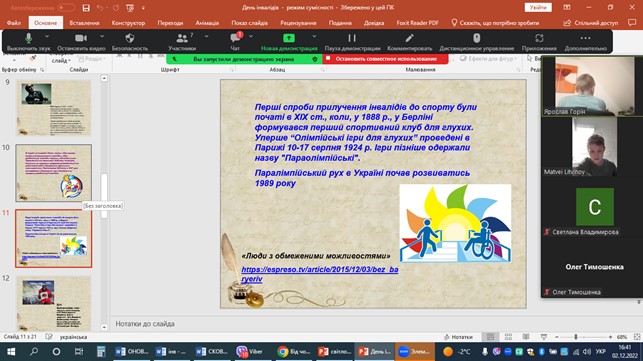Viewport: 643px width, 361px height.
Task: Click the Save floppy disk icon
Action: tap(86, 8)
